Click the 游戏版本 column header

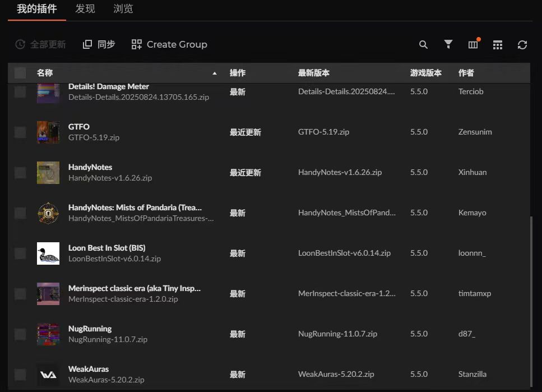(425, 73)
